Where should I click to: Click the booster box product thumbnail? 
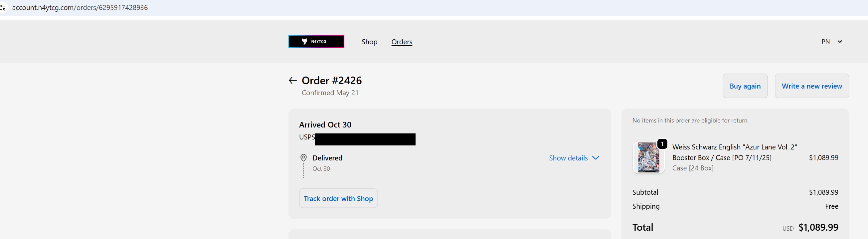click(649, 157)
